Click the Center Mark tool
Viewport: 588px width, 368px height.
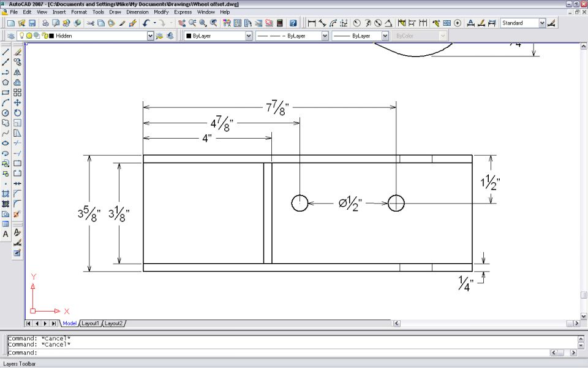(x=457, y=23)
